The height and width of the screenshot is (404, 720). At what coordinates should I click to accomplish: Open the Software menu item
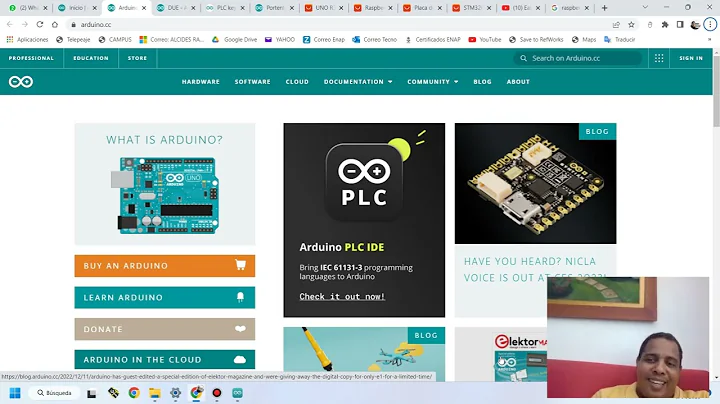253,82
